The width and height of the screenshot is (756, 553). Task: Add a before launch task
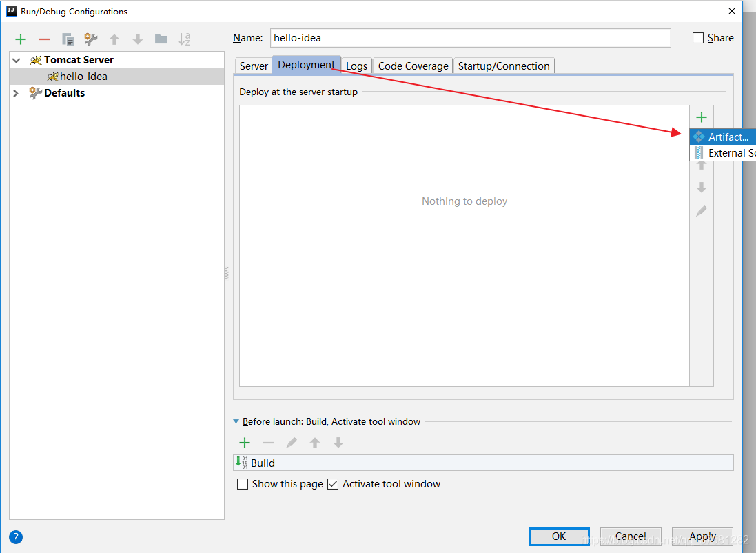point(245,443)
